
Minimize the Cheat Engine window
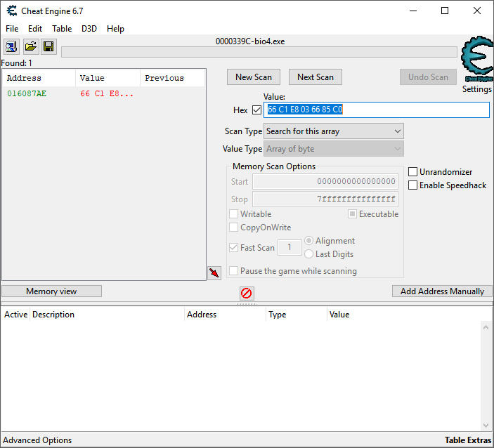click(413, 11)
